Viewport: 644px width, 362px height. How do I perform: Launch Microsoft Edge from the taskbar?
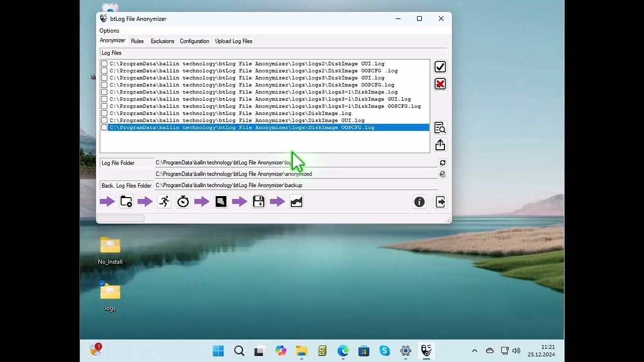[x=343, y=351]
